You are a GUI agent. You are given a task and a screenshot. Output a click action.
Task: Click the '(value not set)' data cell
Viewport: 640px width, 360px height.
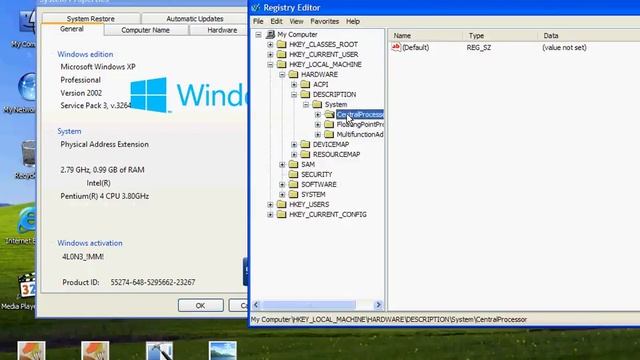564,47
